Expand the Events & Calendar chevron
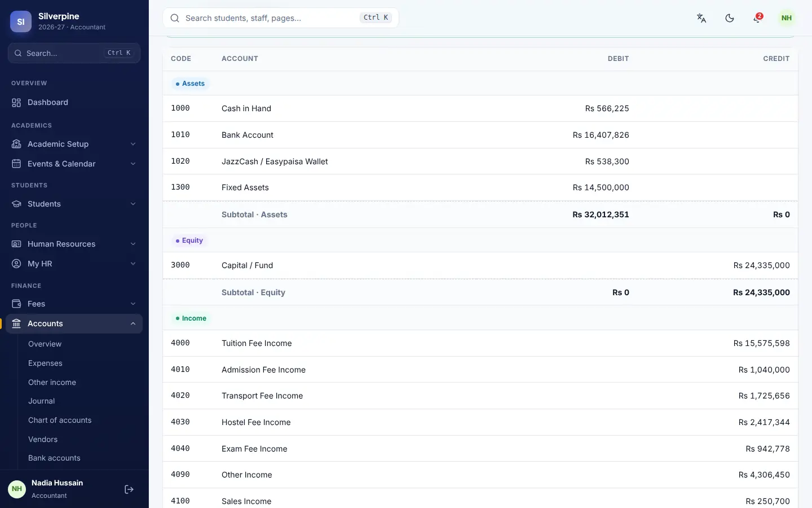 [x=133, y=164]
